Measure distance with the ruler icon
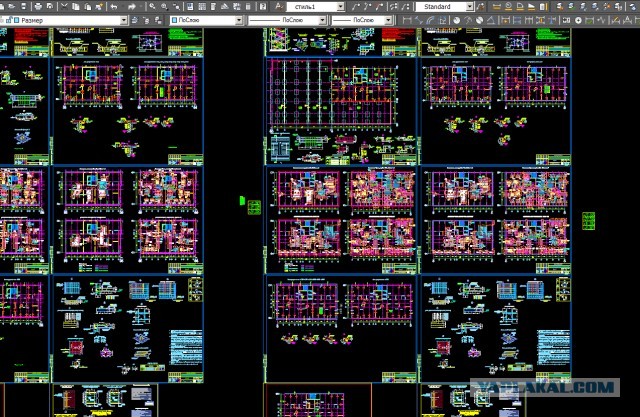The height and width of the screenshot is (417, 640). click(x=496, y=7)
